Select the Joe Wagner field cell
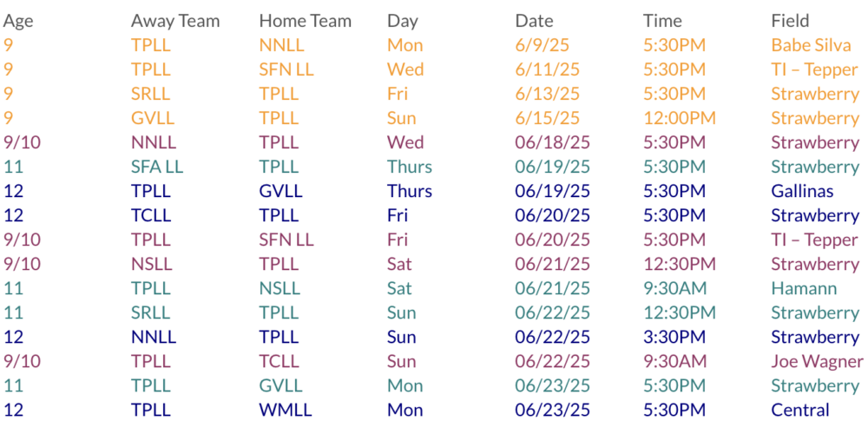Viewport: 868px width, 434px height. (817, 361)
